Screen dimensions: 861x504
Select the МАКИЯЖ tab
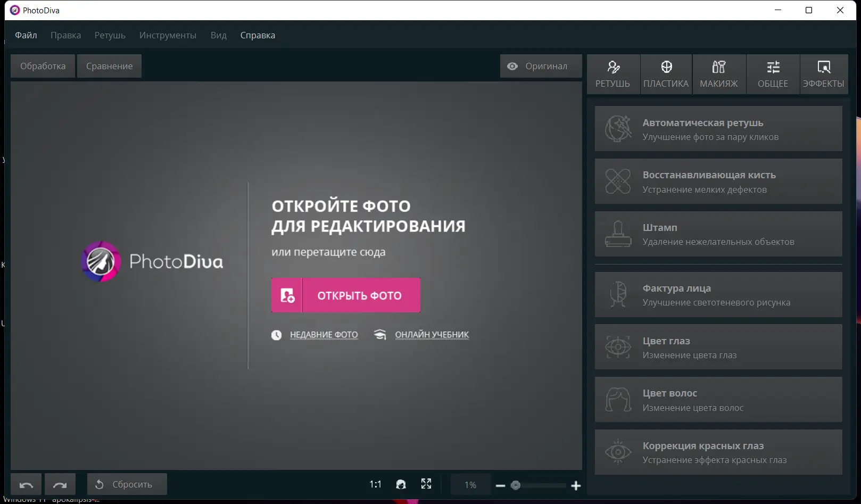pos(719,74)
